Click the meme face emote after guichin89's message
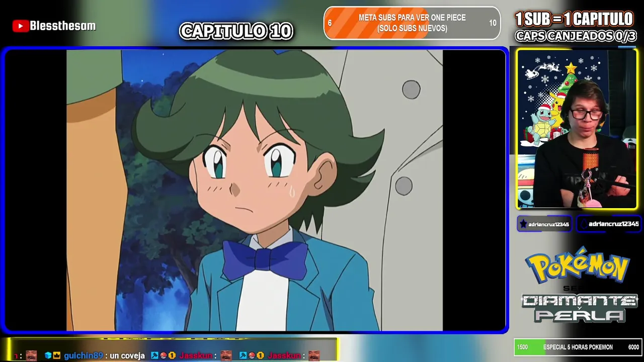644x362 pixels. 226,355
